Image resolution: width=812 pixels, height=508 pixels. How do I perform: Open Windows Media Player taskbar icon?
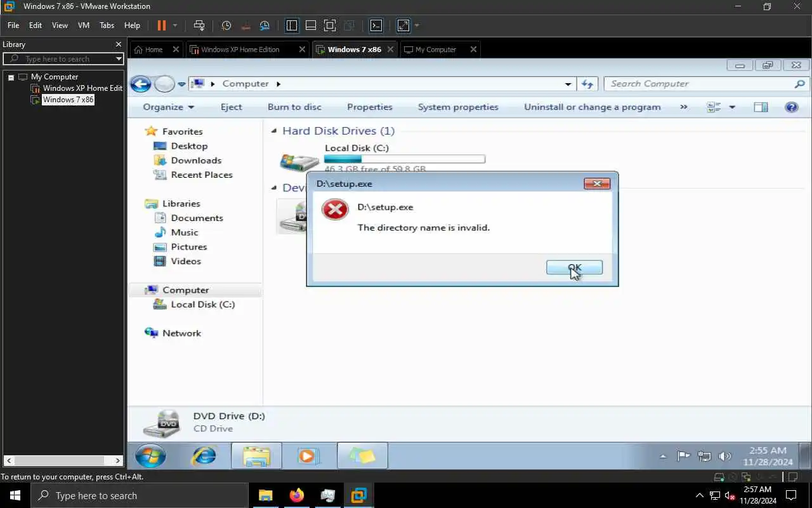308,456
